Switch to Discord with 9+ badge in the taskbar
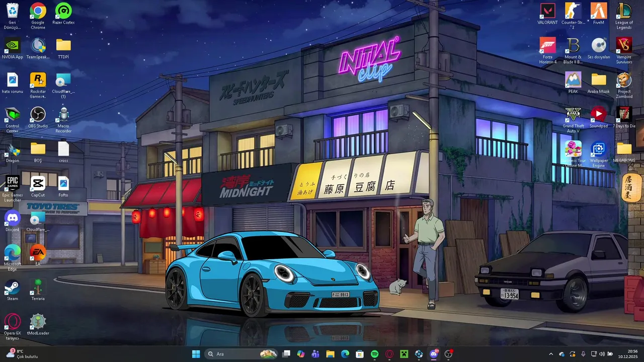Viewport: 644px width, 362px height. [x=434, y=354]
